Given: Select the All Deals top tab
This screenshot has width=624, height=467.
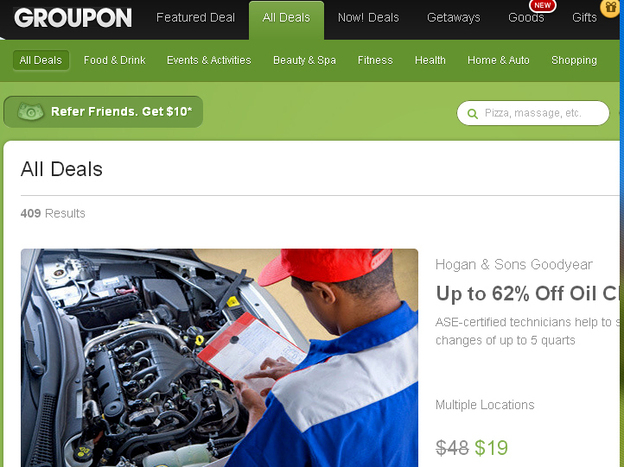Looking at the screenshot, I should 286,20.
